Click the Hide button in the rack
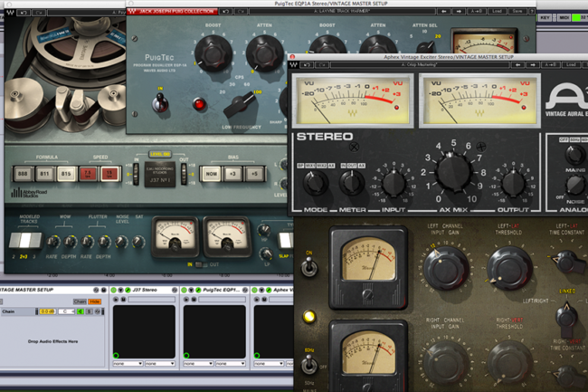588x392 pixels. (95, 301)
